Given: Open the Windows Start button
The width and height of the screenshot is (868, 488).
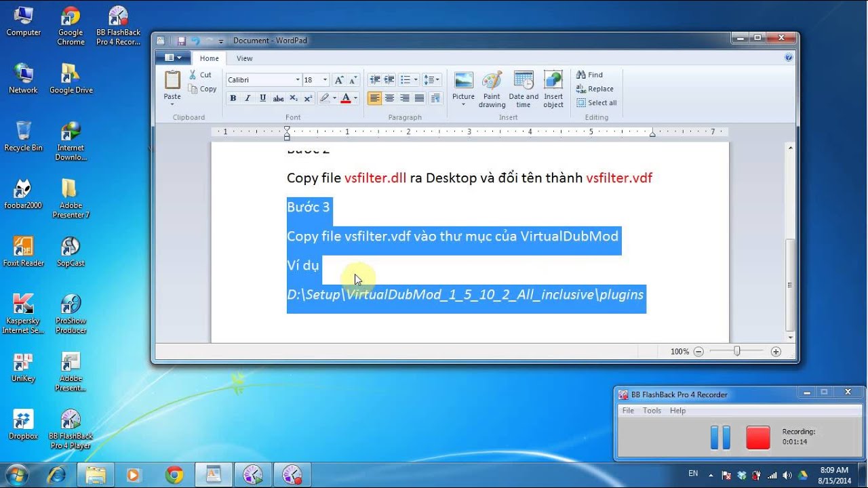Looking at the screenshot, I should [x=16, y=474].
